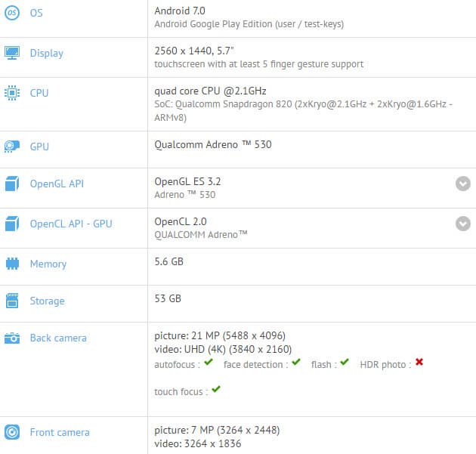Click the Memory chip icon
This screenshot has height=454, width=476.
tap(12, 264)
